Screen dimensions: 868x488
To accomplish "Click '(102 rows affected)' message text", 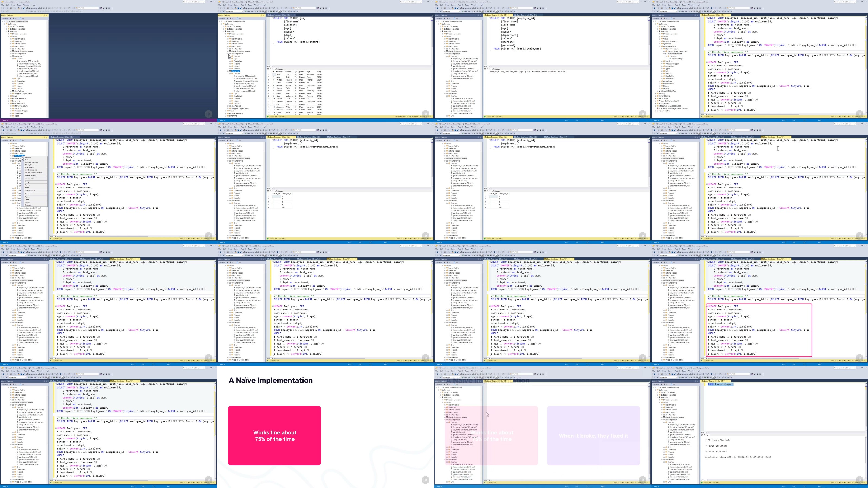I will pyautogui.click(x=718, y=440).
